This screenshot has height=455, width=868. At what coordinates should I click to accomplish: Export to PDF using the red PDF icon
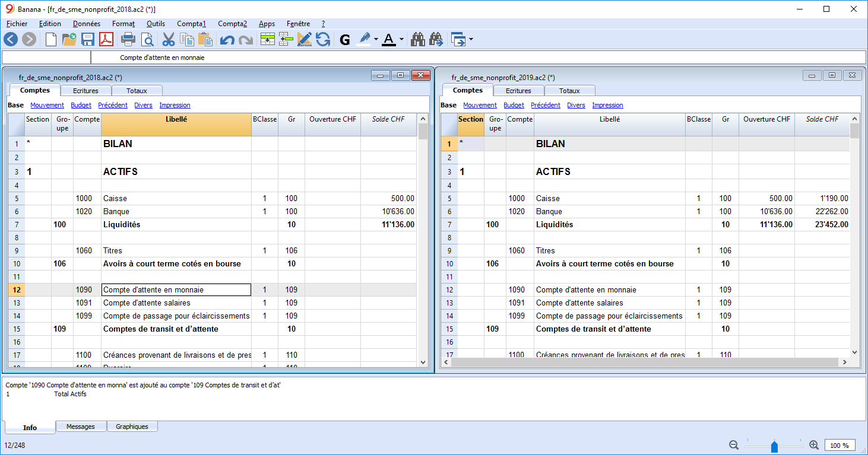pos(106,40)
